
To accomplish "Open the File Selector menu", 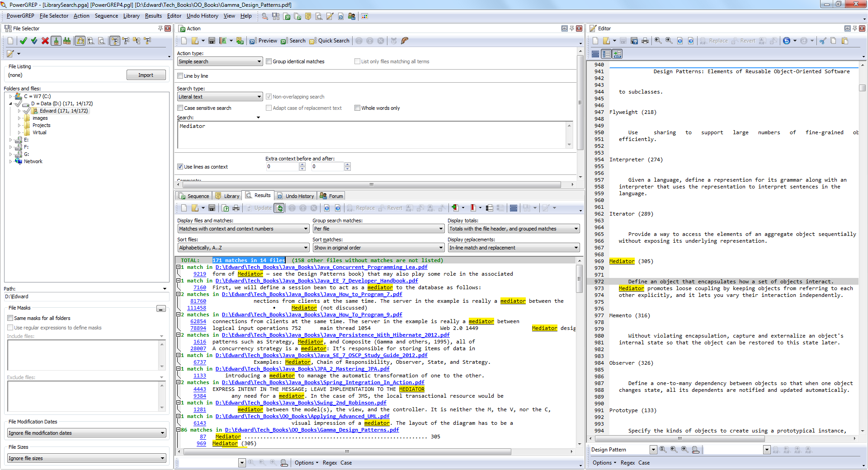I will [54, 16].
